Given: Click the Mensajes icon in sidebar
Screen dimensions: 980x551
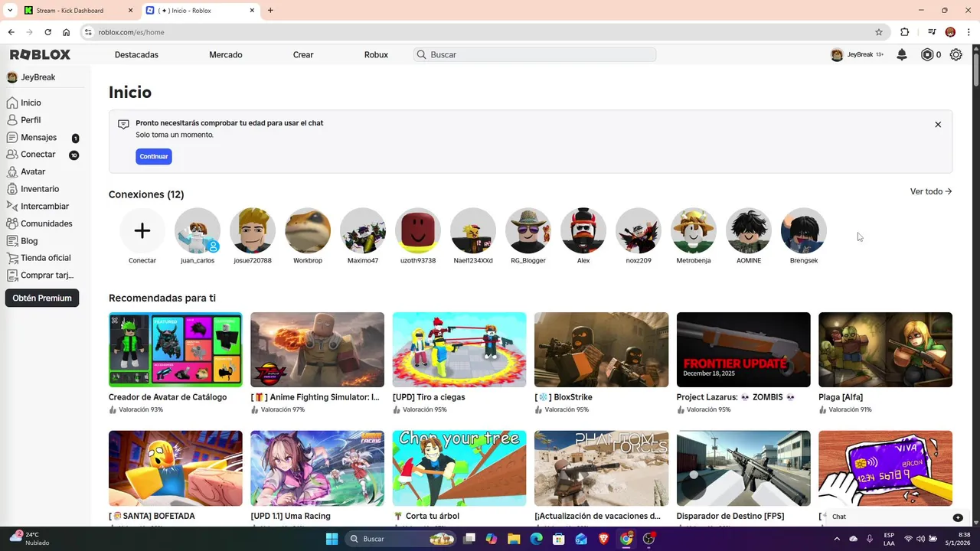Looking at the screenshot, I should tap(12, 138).
